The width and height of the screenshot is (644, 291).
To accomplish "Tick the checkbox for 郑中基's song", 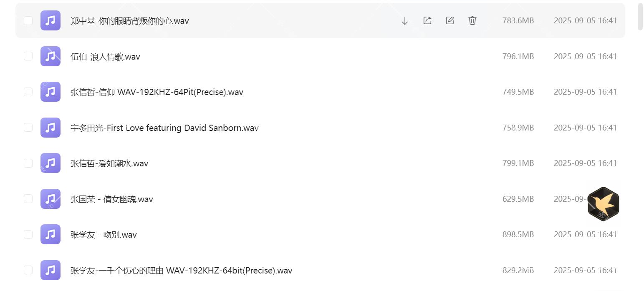I will point(28,20).
